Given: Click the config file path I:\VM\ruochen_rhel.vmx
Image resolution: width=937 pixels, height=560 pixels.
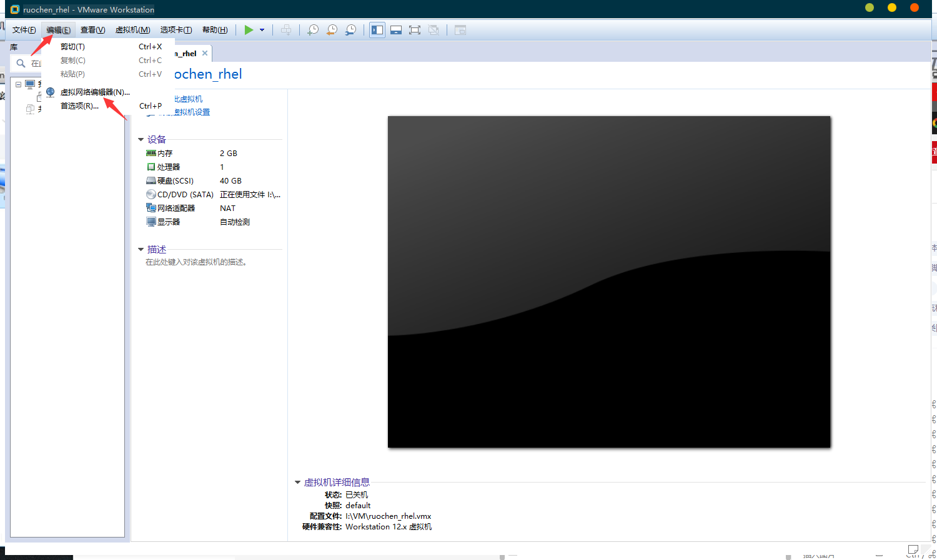Looking at the screenshot, I should [389, 516].
